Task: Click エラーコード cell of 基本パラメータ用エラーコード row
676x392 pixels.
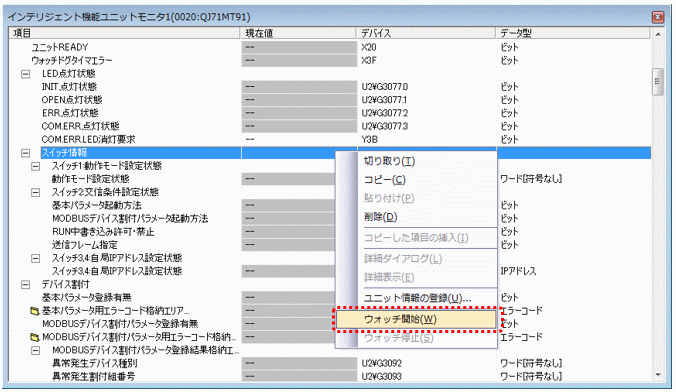Action: coord(521,311)
